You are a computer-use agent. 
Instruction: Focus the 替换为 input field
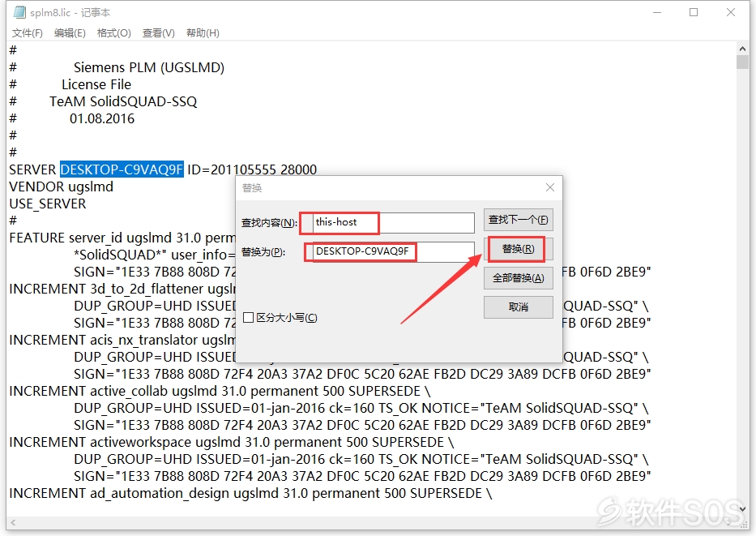(394, 251)
